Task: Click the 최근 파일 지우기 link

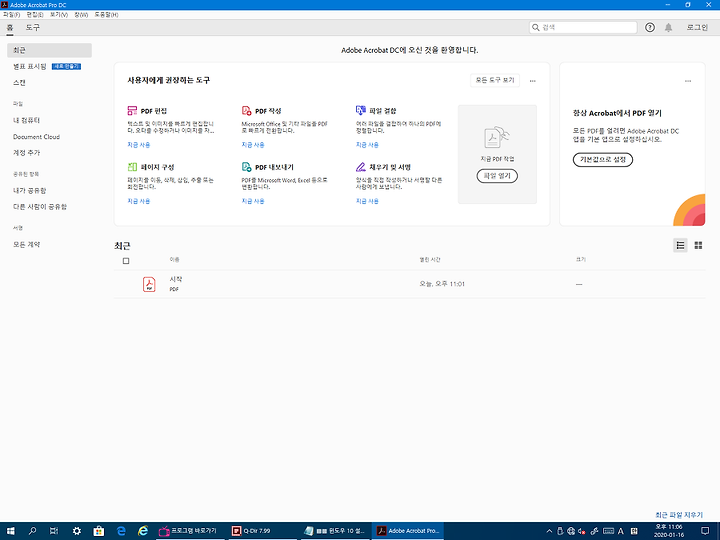Action: pyautogui.click(x=679, y=515)
